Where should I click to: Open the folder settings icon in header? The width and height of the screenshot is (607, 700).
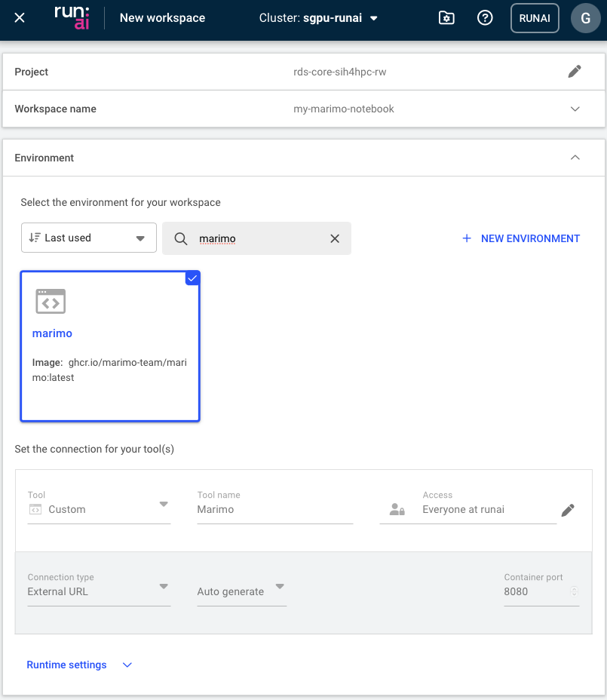click(x=446, y=18)
